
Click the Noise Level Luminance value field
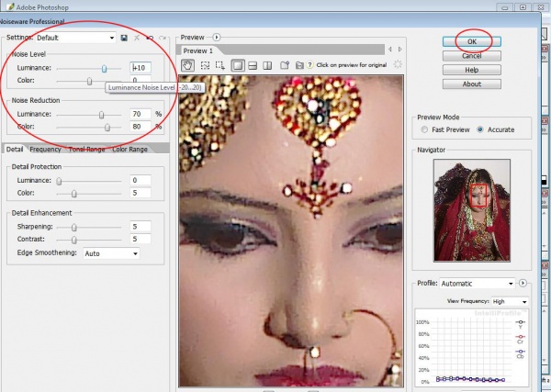142,68
